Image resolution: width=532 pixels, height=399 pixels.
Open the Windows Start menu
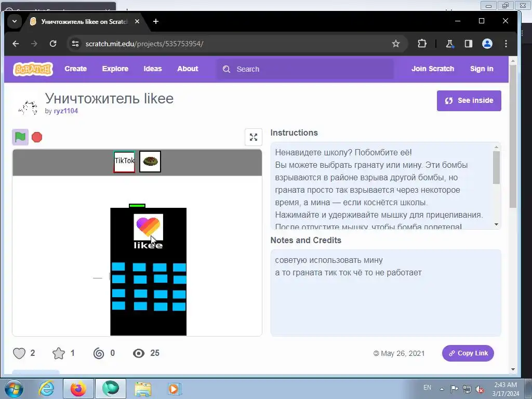pos(13,389)
